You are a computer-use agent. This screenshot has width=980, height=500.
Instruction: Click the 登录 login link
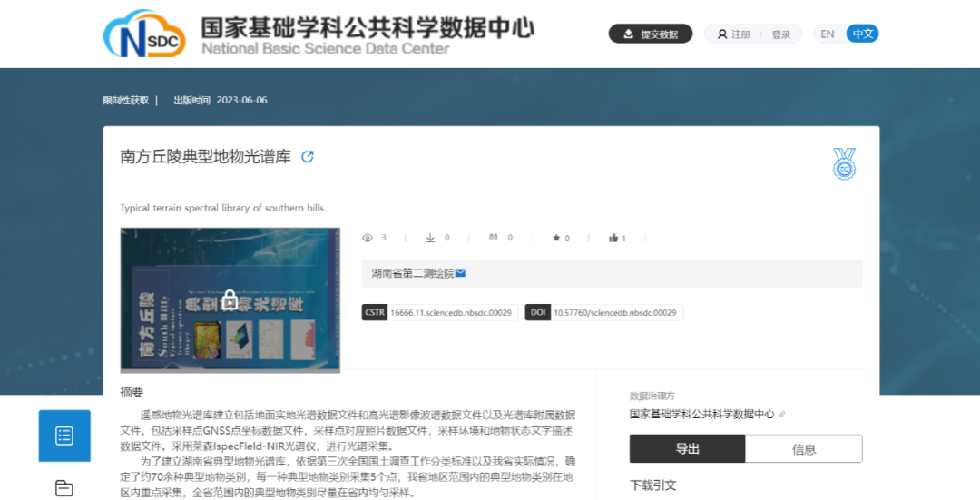(781, 34)
